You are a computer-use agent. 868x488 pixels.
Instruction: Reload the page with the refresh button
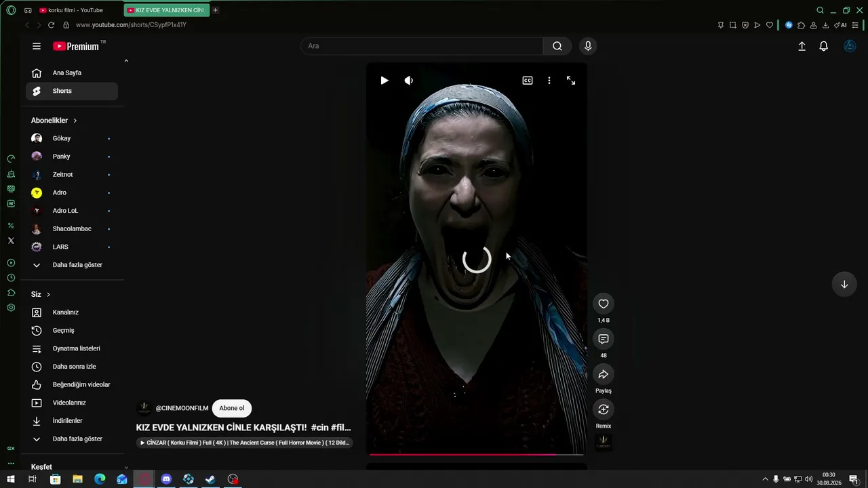coord(51,25)
